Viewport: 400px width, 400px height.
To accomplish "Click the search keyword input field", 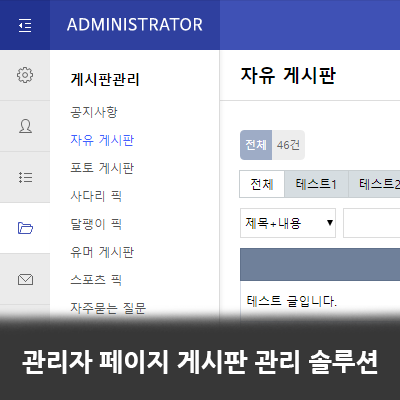I will [x=372, y=223].
